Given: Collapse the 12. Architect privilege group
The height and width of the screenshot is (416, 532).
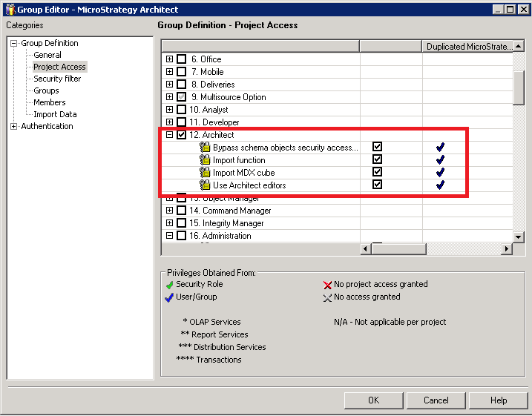Looking at the screenshot, I should pos(169,135).
